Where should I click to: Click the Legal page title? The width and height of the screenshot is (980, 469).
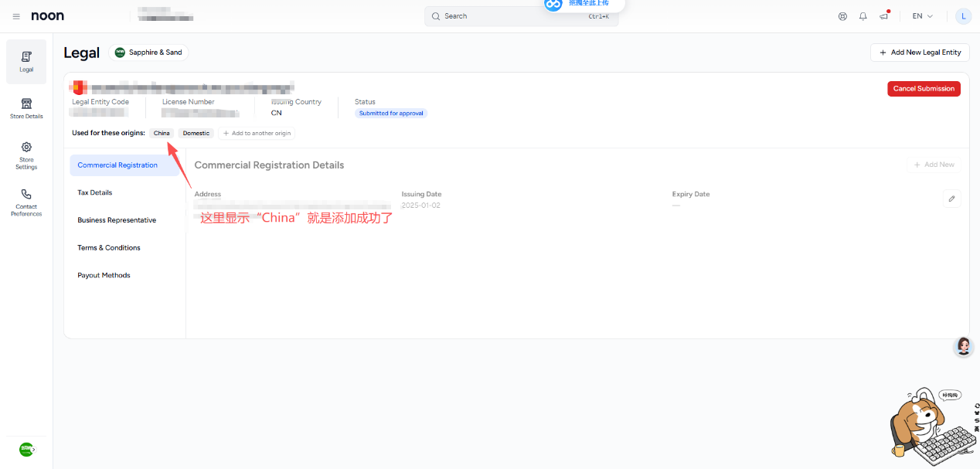point(82,53)
